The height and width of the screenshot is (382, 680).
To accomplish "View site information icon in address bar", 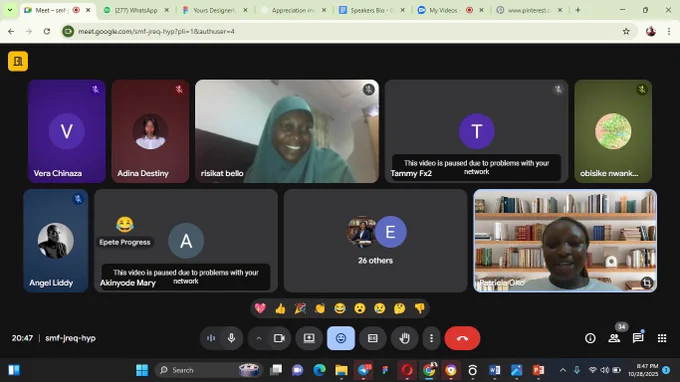I will click(68, 31).
